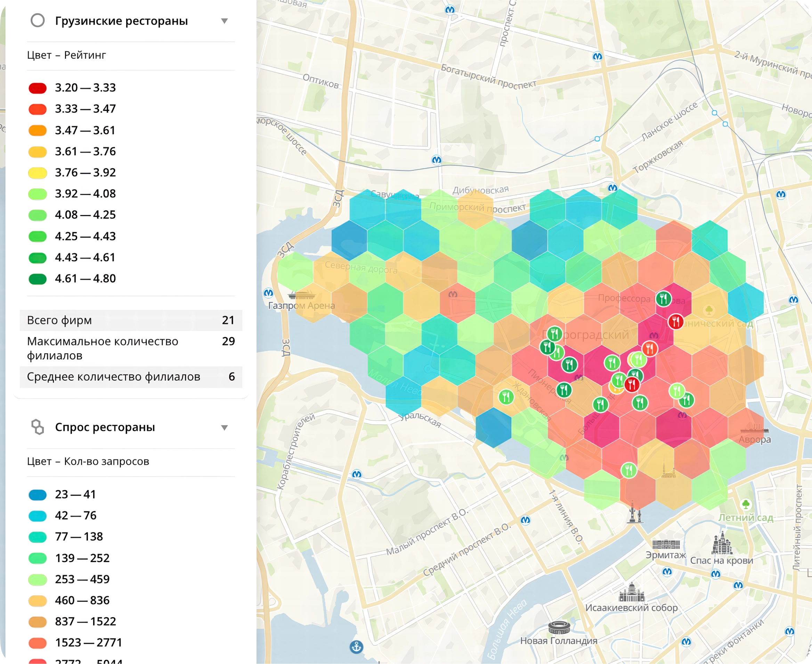
Task: Open the Спрос рестораны layer title
Action: pos(105,427)
